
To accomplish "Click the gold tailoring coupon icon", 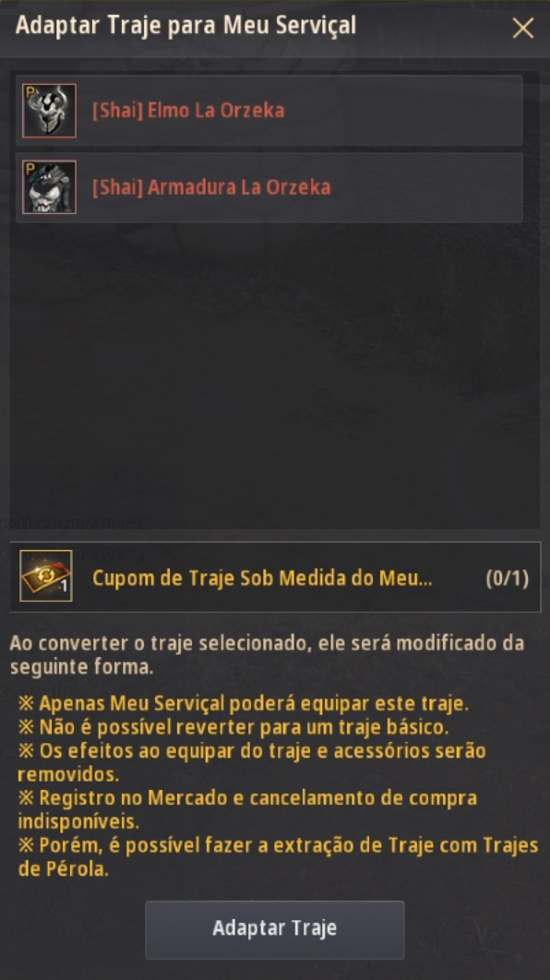I will pyautogui.click(x=45, y=576).
